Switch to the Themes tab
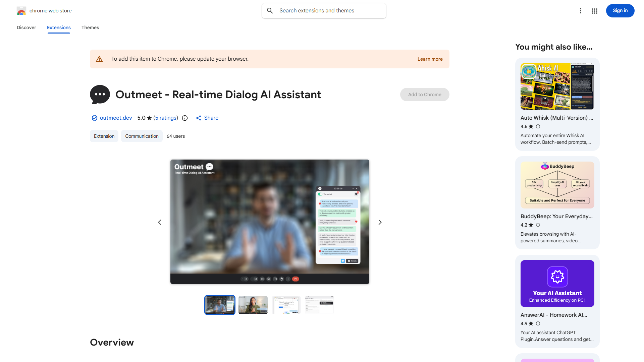Screen dimensions: 644x362 click(90, 27)
